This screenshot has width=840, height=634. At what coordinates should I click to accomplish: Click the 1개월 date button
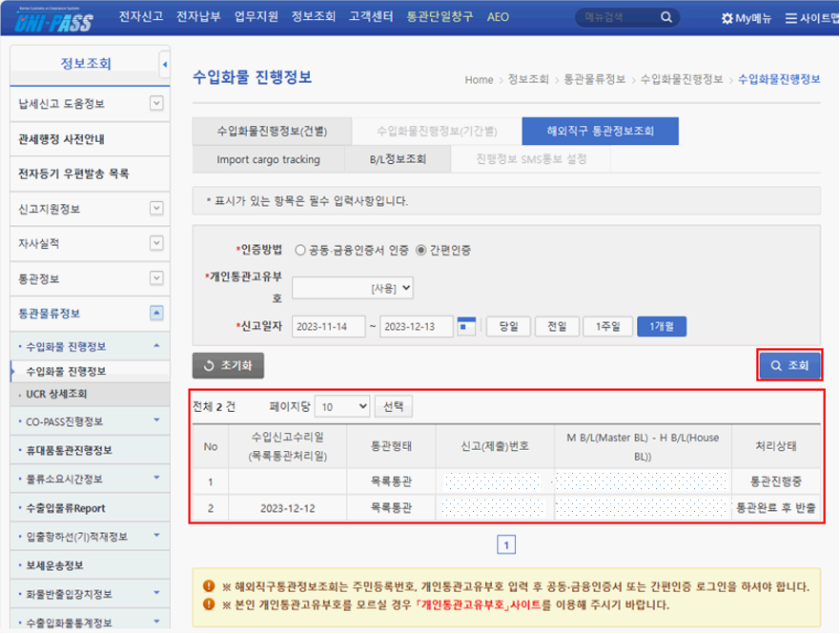662,326
